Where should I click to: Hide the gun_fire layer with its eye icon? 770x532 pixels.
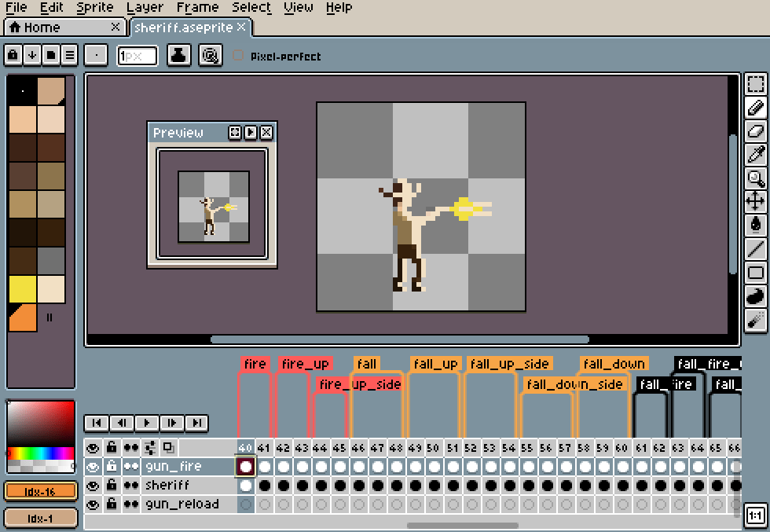pos(93,467)
